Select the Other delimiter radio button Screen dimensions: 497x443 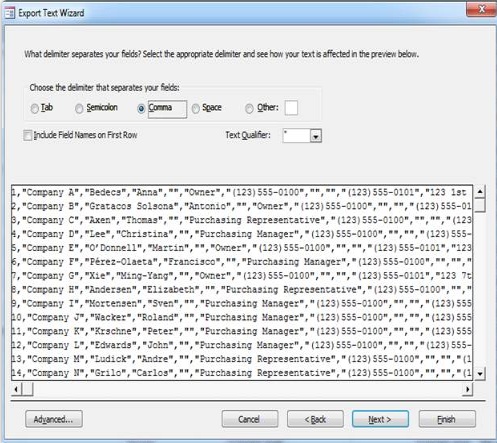pyautogui.click(x=249, y=109)
